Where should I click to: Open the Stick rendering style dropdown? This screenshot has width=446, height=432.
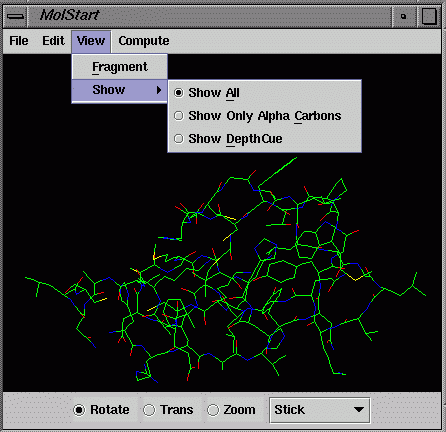tap(319, 410)
